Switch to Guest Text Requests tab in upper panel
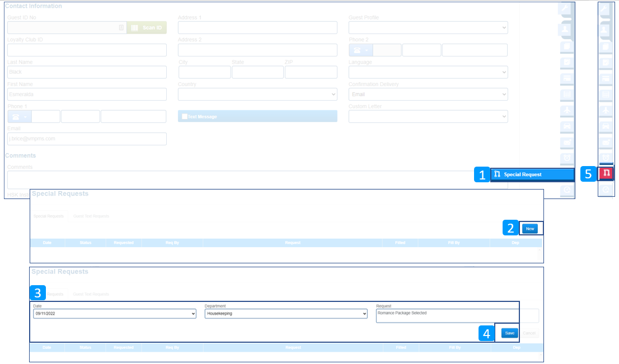 click(91, 216)
